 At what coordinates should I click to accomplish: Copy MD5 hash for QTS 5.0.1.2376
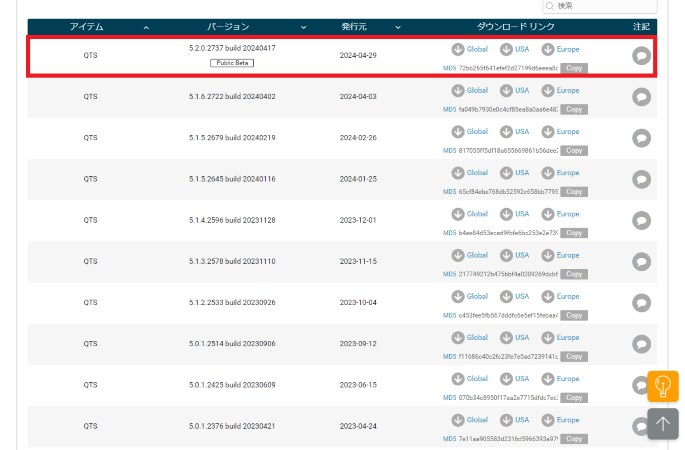click(x=574, y=439)
